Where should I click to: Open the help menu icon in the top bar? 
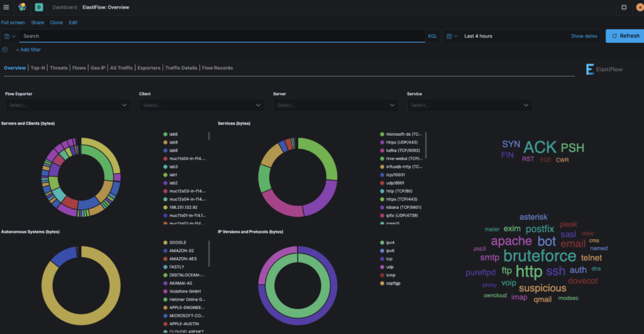624,8
